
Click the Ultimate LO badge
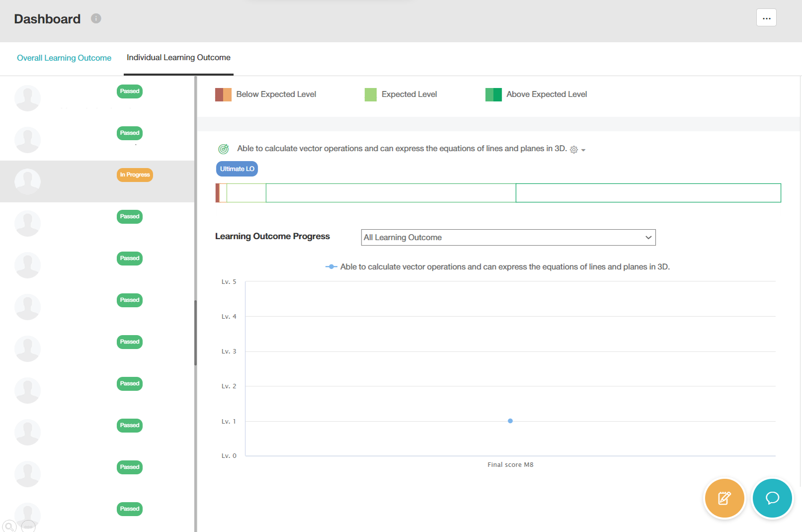coord(237,169)
